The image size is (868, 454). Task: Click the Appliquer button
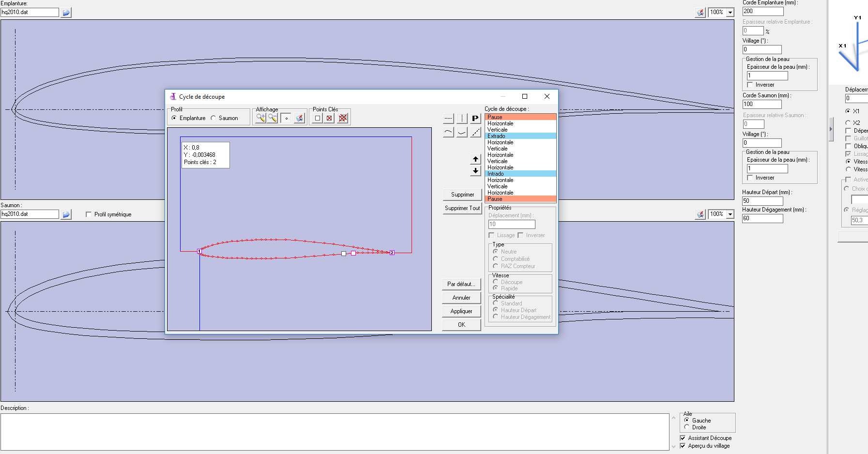pos(461,311)
